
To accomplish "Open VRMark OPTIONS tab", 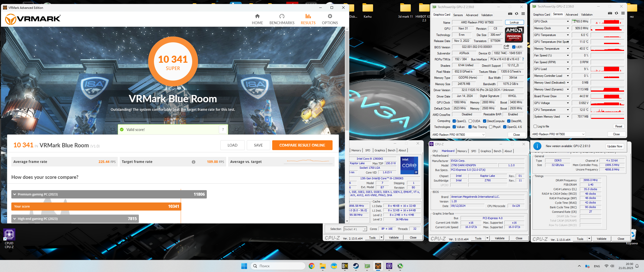I will [x=330, y=19].
